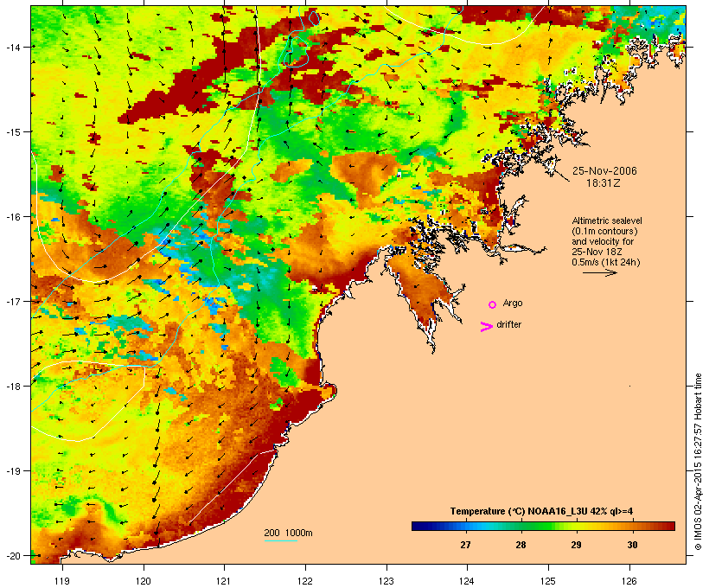The image size is (709, 588).
Task: Click the magenta Argo circle marker in legend
Action: click(493, 304)
